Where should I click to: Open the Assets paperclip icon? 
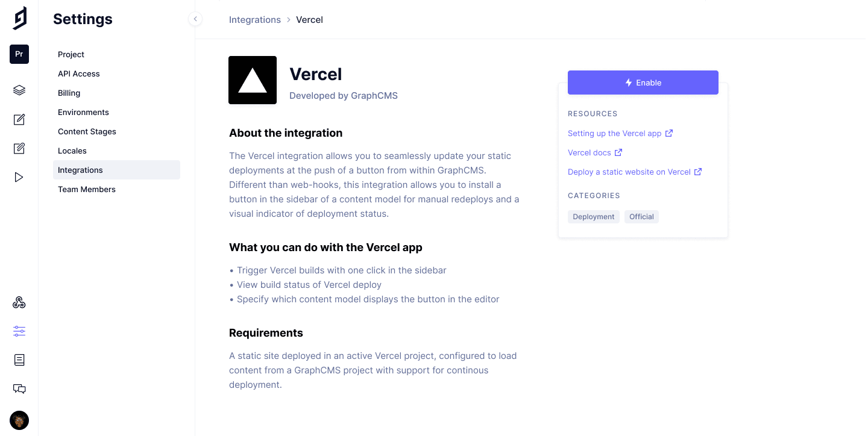click(x=19, y=148)
